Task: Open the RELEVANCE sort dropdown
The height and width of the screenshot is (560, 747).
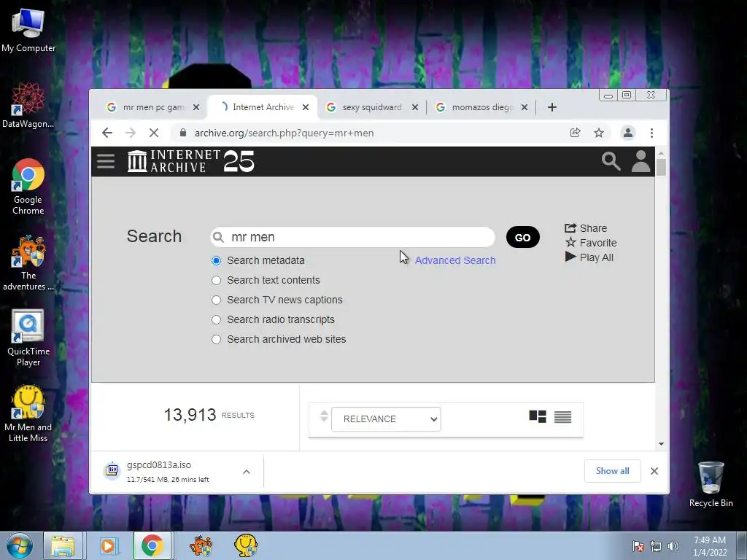Action: click(x=386, y=419)
